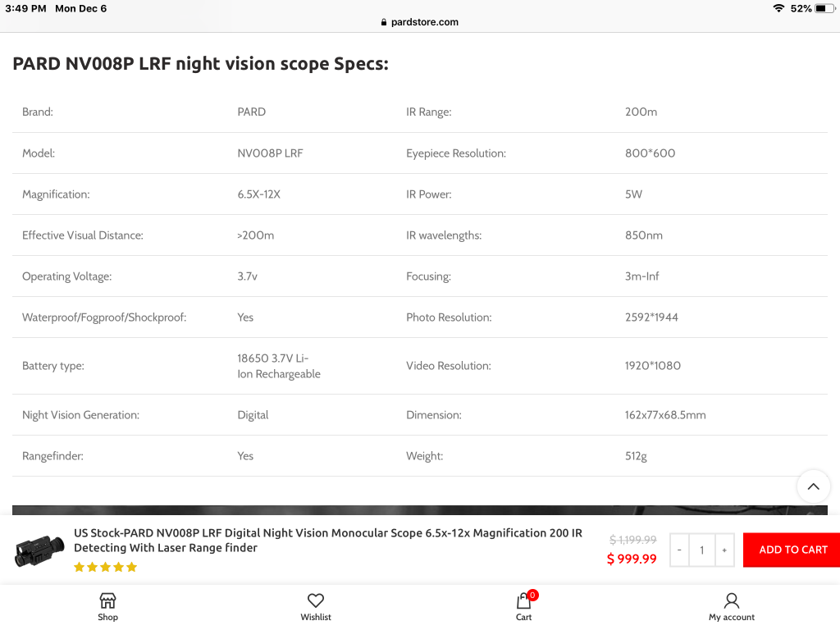Open the product thumbnail in sticky bar
The width and height of the screenshot is (840, 630).
coord(39,550)
